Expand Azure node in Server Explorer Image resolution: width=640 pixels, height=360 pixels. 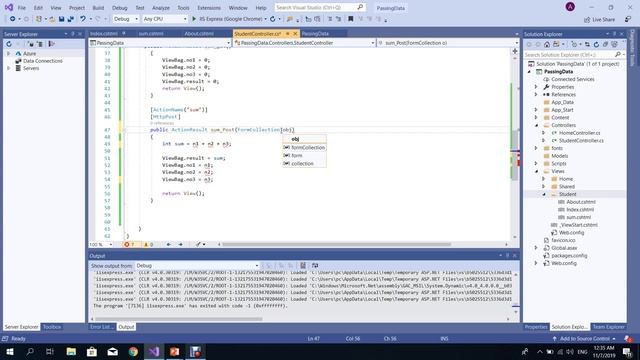[9, 53]
